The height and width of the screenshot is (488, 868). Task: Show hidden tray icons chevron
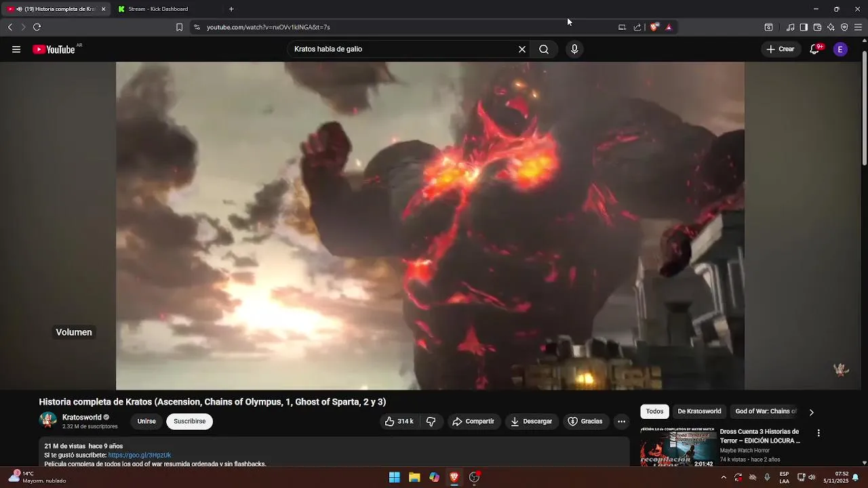click(724, 477)
